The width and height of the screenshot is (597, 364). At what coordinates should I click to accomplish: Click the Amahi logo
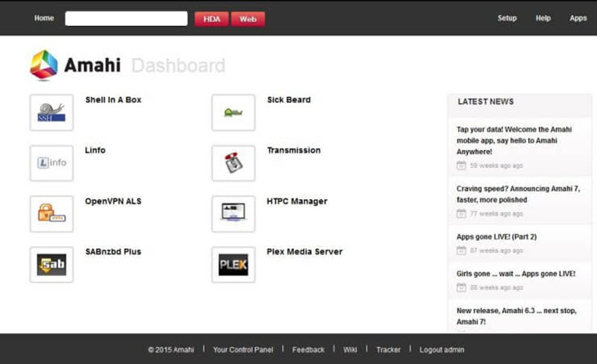click(75, 65)
